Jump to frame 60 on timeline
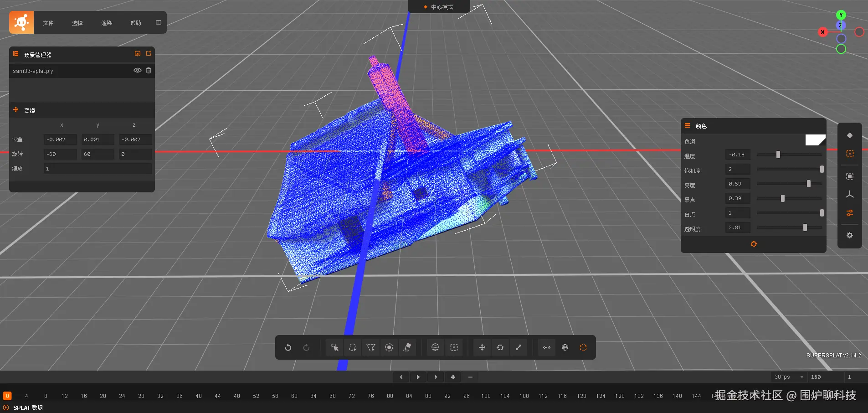 coord(294,396)
